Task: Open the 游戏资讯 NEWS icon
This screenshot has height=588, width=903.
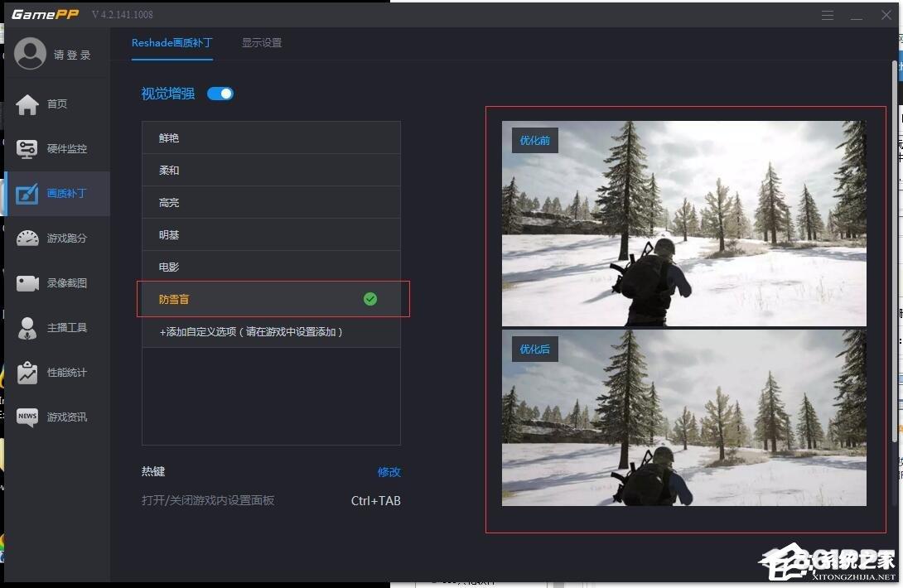Action: (x=27, y=417)
